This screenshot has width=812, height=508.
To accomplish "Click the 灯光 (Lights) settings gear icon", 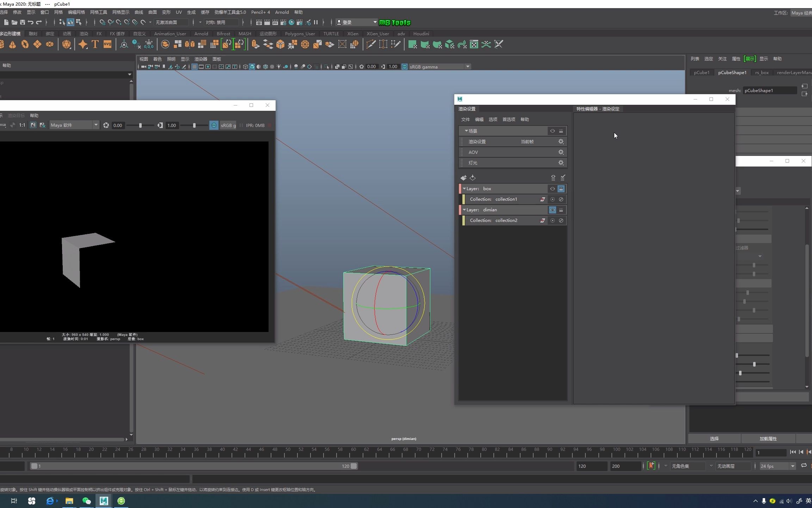I will tap(561, 163).
